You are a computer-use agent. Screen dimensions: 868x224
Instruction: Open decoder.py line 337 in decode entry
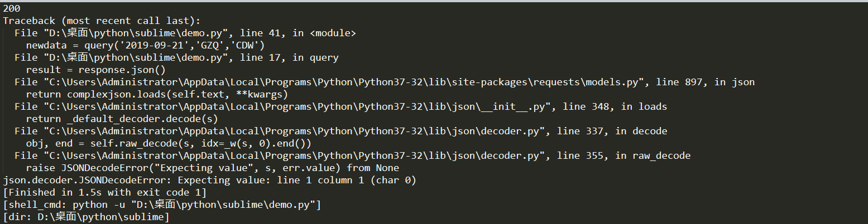click(341, 131)
